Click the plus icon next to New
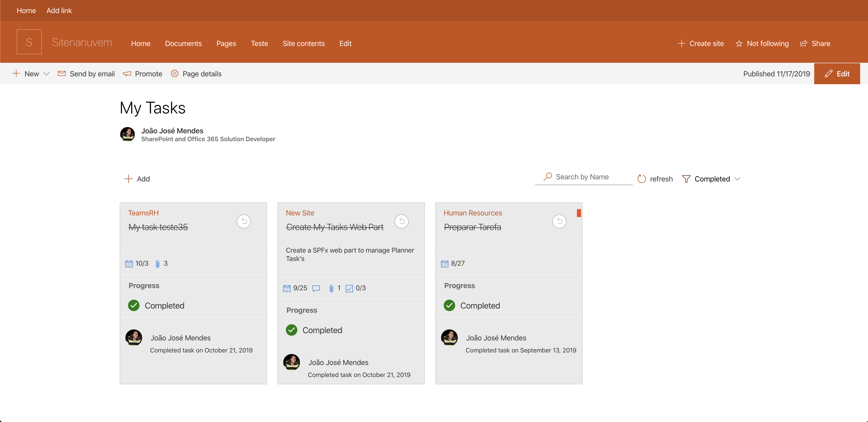This screenshot has height=422, width=868. coord(16,73)
